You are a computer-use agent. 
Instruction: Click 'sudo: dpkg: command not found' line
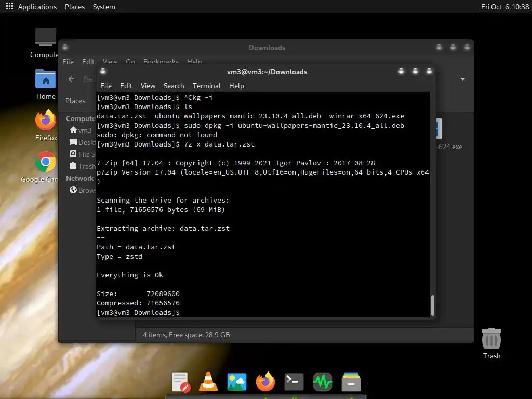tap(157, 135)
